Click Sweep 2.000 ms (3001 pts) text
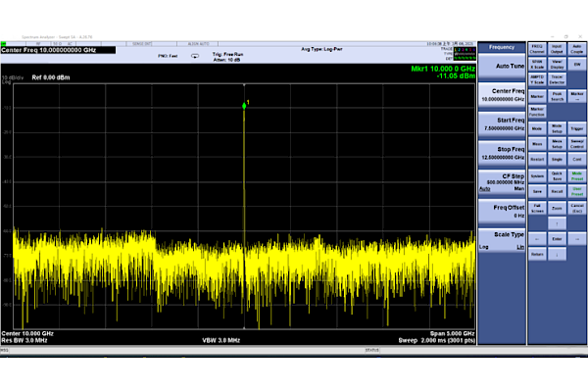Image resolution: width=588 pixels, height=392 pixels. (436, 341)
